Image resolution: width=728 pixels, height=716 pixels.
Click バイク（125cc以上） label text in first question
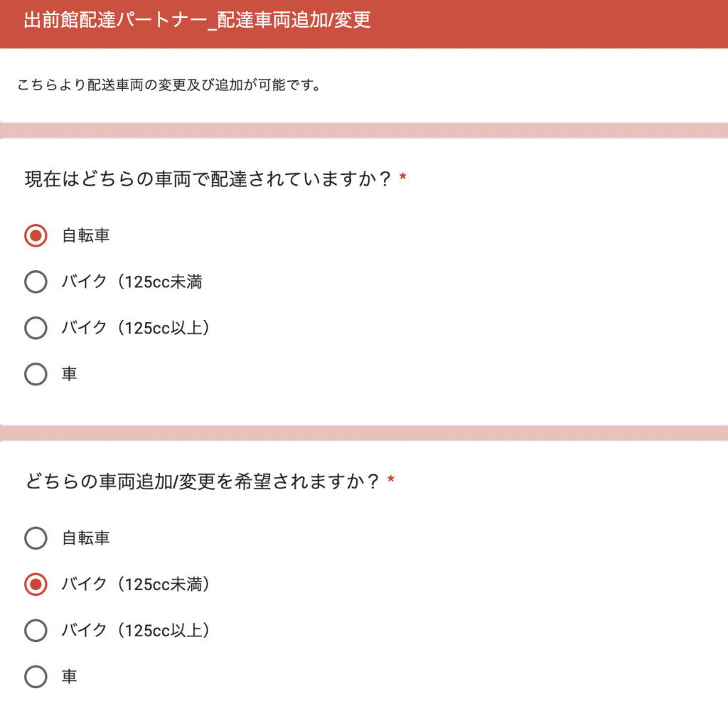click(x=136, y=328)
